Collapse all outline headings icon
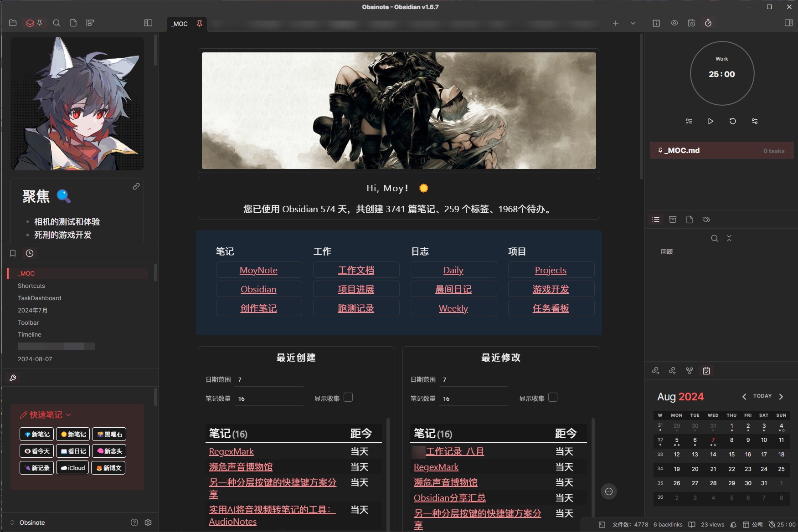 coord(729,238)
